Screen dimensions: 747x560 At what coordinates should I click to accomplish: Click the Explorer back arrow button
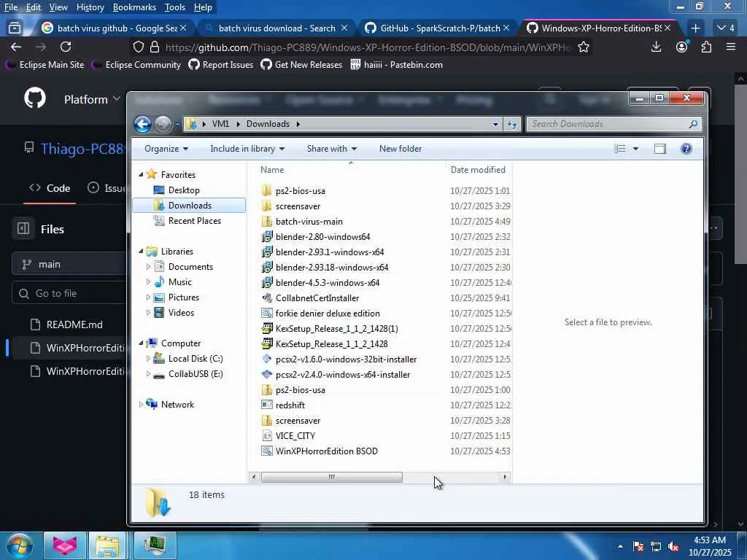(142, 124)
